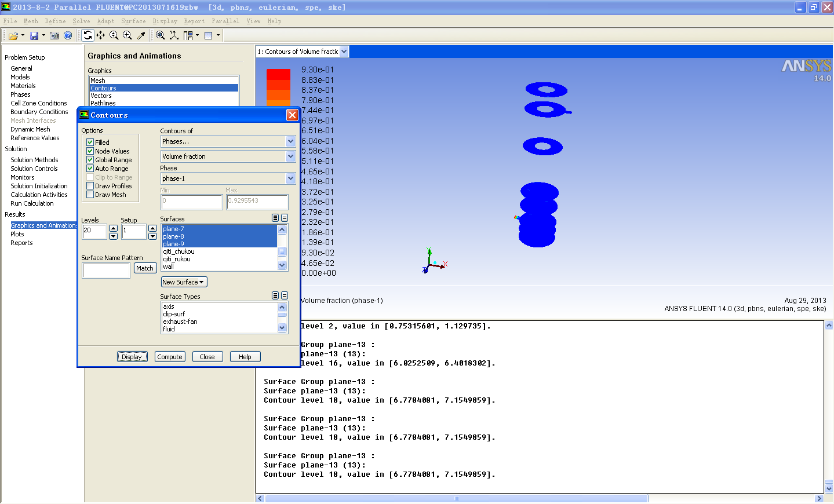Enable the Draw Mesh checkbox
Viewport: 834px width, 504px height.
90,195
